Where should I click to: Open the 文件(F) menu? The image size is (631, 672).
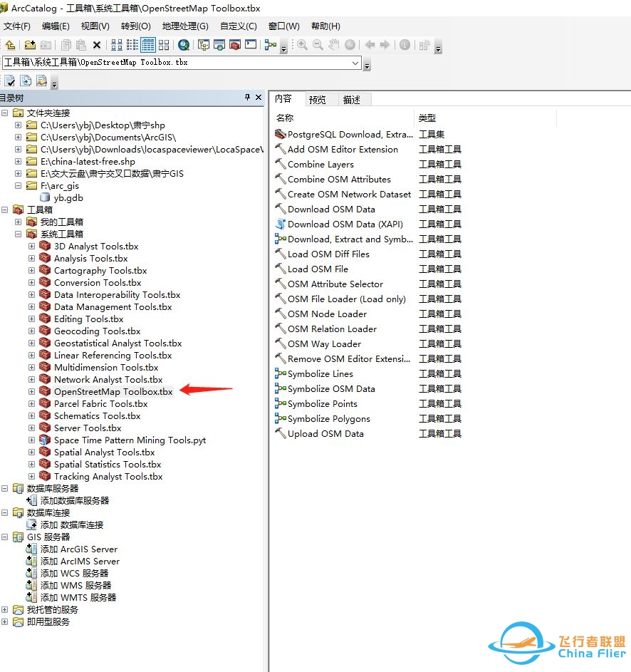point(17,26)
